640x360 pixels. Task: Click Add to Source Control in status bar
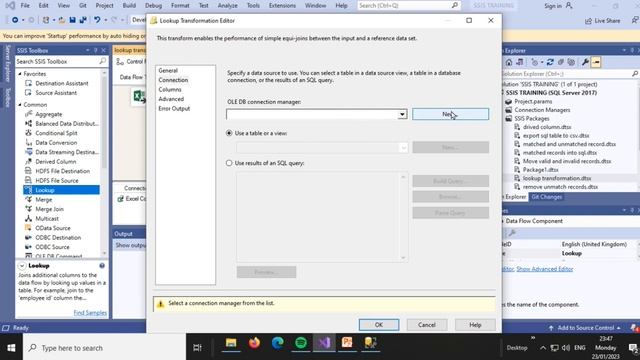[x=584, y=328]
